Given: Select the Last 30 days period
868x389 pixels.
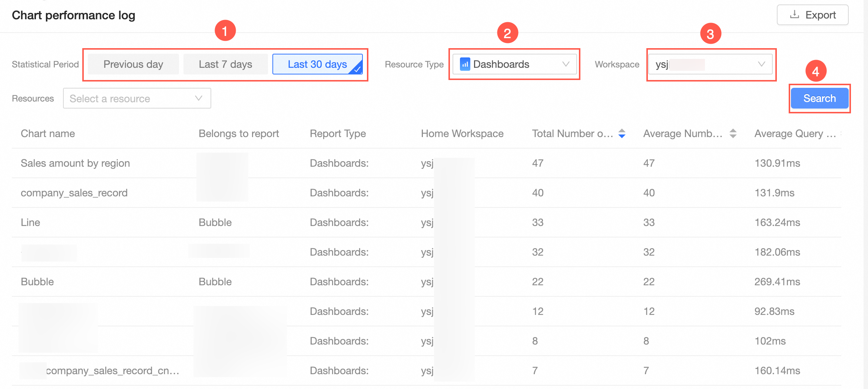Looking at the screenshot, I should point(318,64).
